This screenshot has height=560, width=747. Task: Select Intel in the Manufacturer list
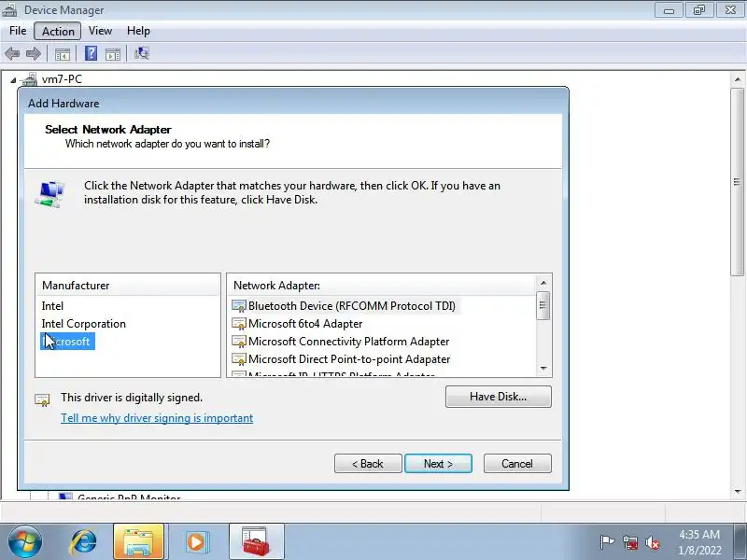[x=52, y=306]
